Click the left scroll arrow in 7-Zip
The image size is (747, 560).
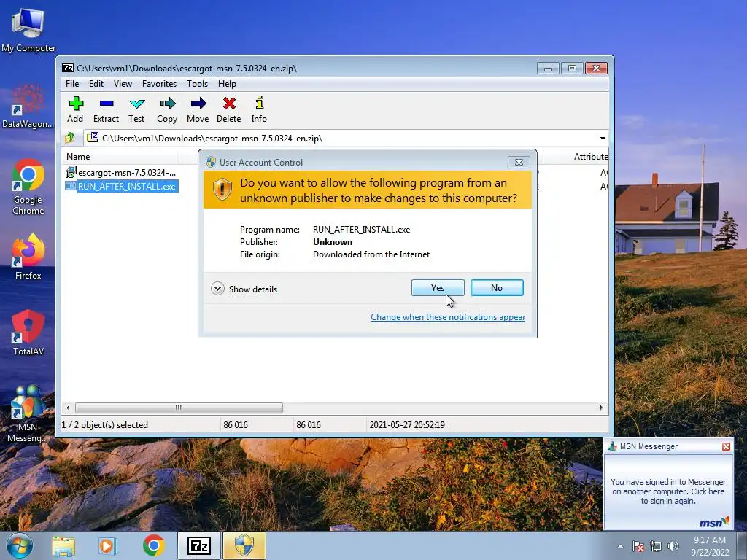pos(68,408)
